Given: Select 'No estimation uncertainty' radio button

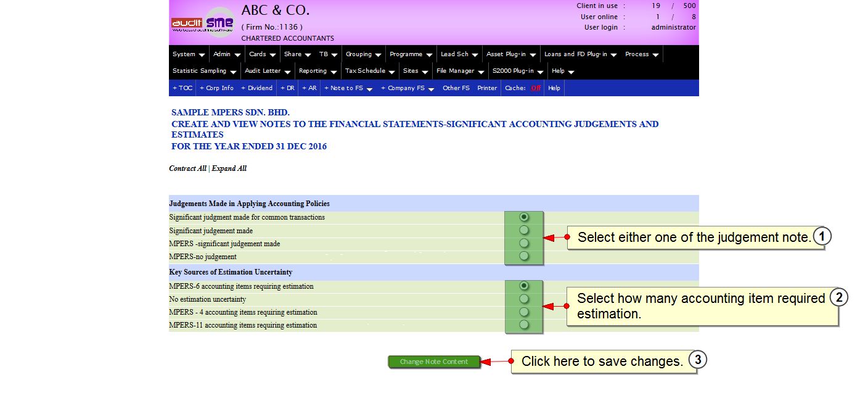Looking at the screenshot, I should 524,299.
